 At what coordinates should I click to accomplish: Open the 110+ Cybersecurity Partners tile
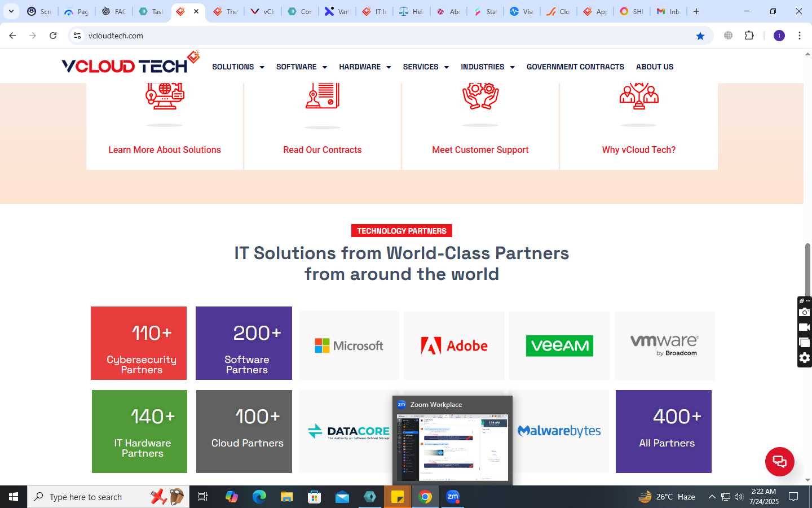coord(139,343)
